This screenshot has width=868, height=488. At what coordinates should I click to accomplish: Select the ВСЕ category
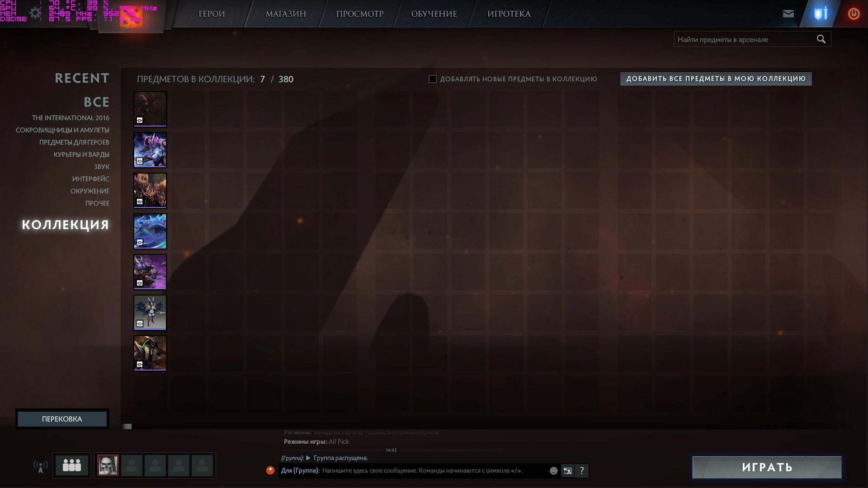click(96, 102)
